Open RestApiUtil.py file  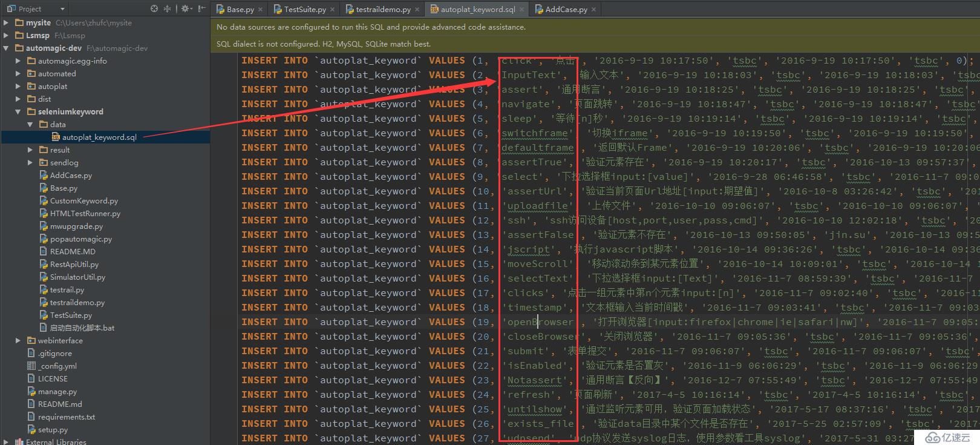pos(74,264)
